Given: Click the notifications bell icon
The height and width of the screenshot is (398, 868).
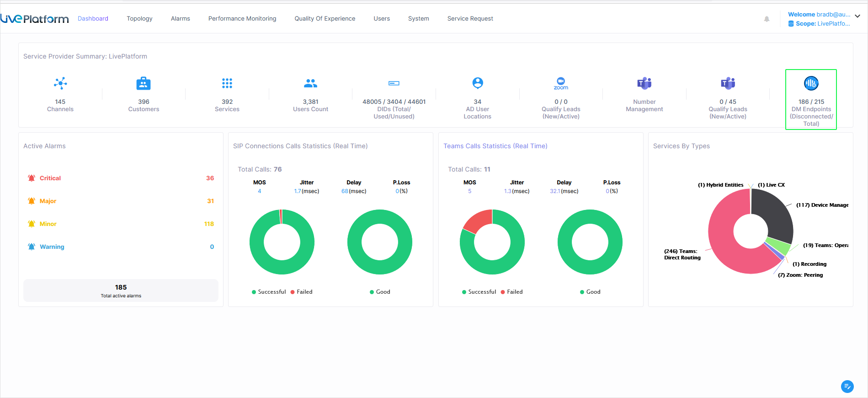Looking at the screenshot, I should click(x=767, y=19).
